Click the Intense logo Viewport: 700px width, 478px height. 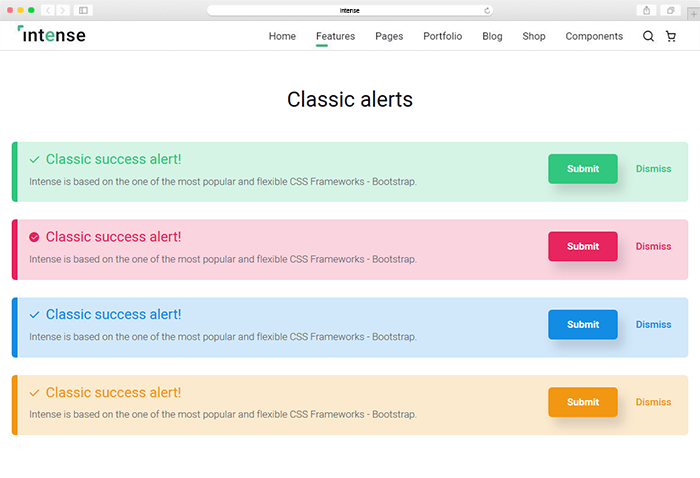[52, 35]
